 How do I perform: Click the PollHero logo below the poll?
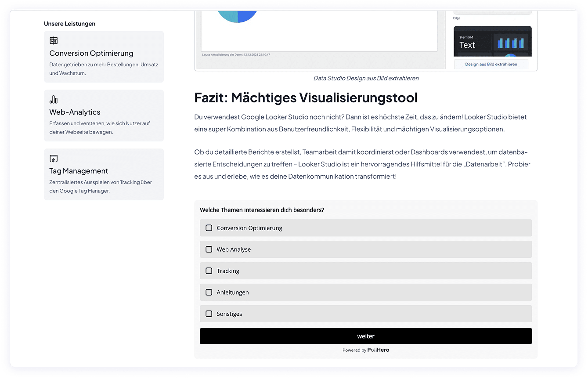(378, 350)
